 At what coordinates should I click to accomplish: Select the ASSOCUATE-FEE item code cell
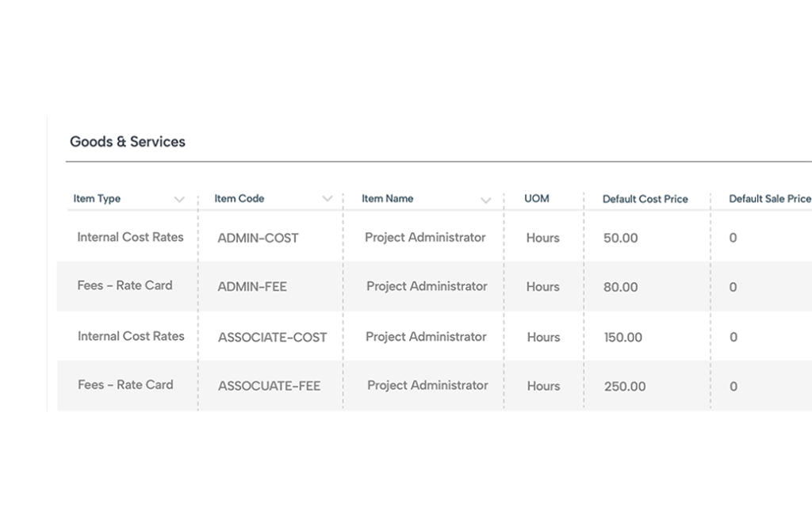coord(269,386)
